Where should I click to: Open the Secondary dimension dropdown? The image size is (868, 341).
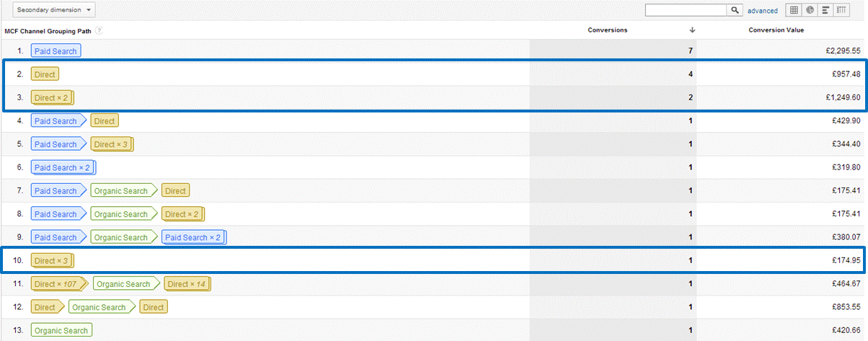[49, 10]
